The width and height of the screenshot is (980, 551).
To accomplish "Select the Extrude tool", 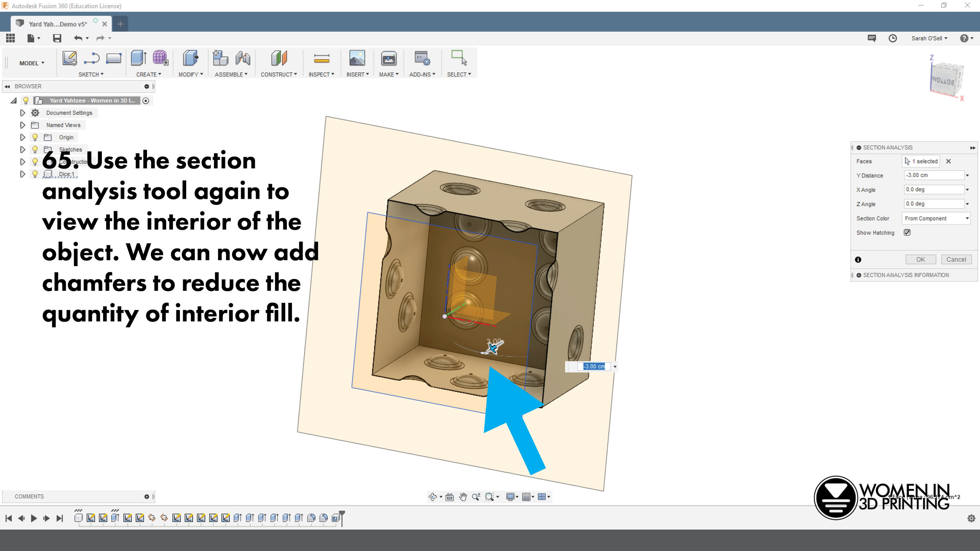I will click(139, 58).
